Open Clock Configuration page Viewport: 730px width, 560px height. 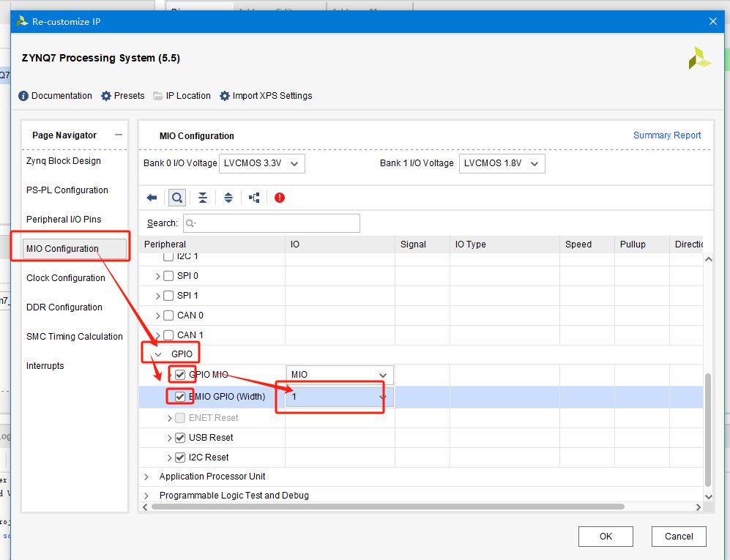tap(66, 278)
